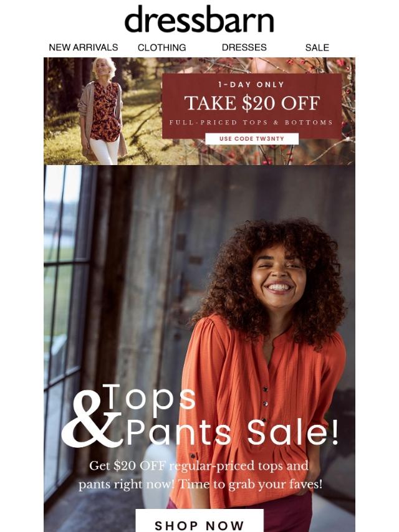399x532 pixels.
Task: Open the DRESSES category
Action: click(244, 47)
